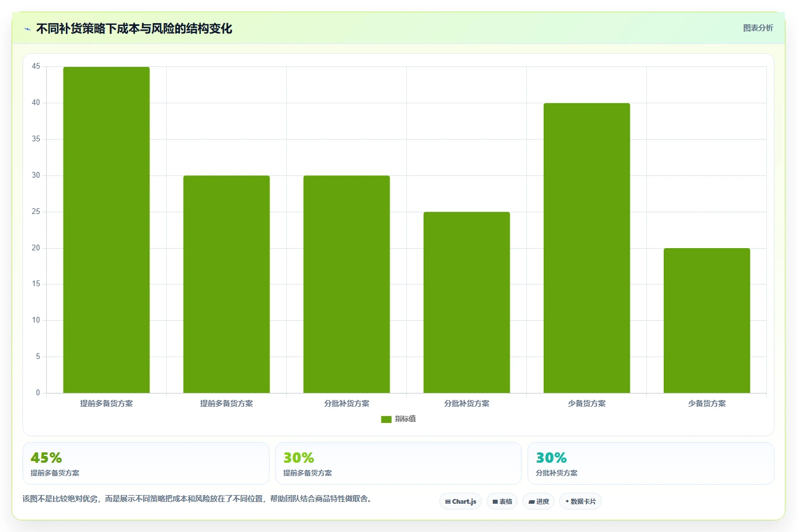Click the green legend swatch for 指标值

point(386,419)
